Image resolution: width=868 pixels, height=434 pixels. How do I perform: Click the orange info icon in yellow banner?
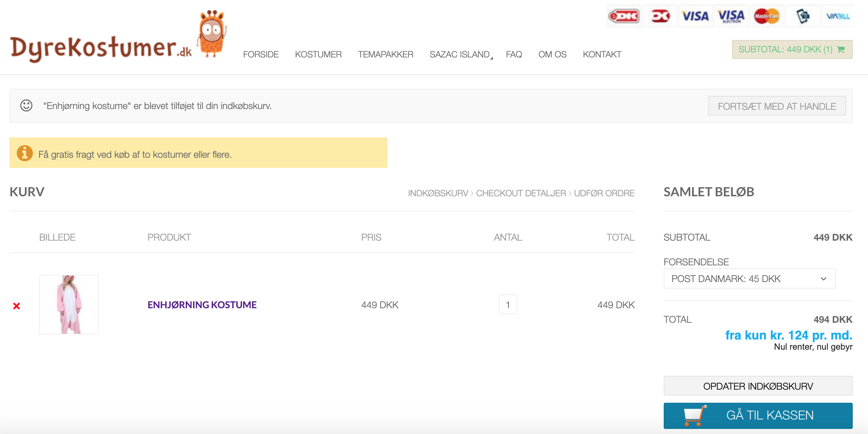[25, 153]
